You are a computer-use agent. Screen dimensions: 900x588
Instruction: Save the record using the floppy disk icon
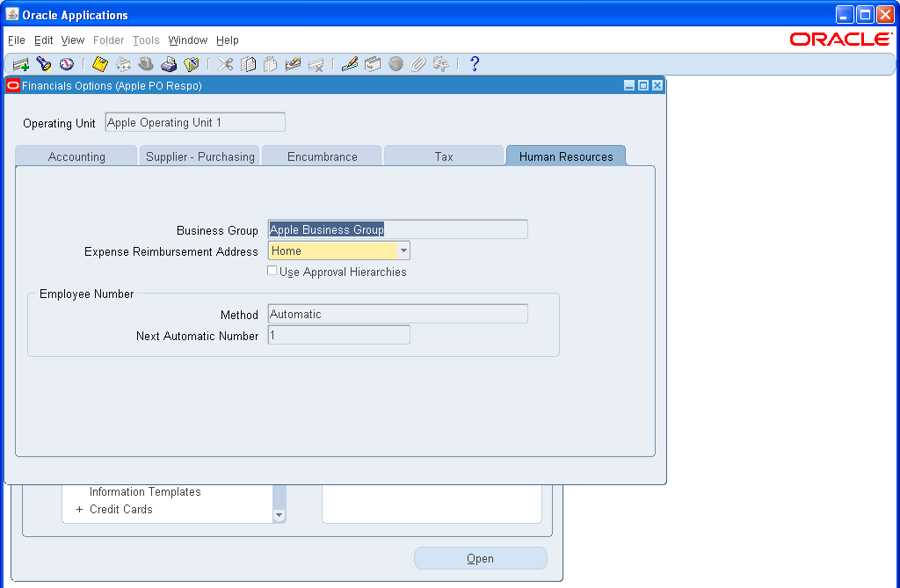click(99, 63)
